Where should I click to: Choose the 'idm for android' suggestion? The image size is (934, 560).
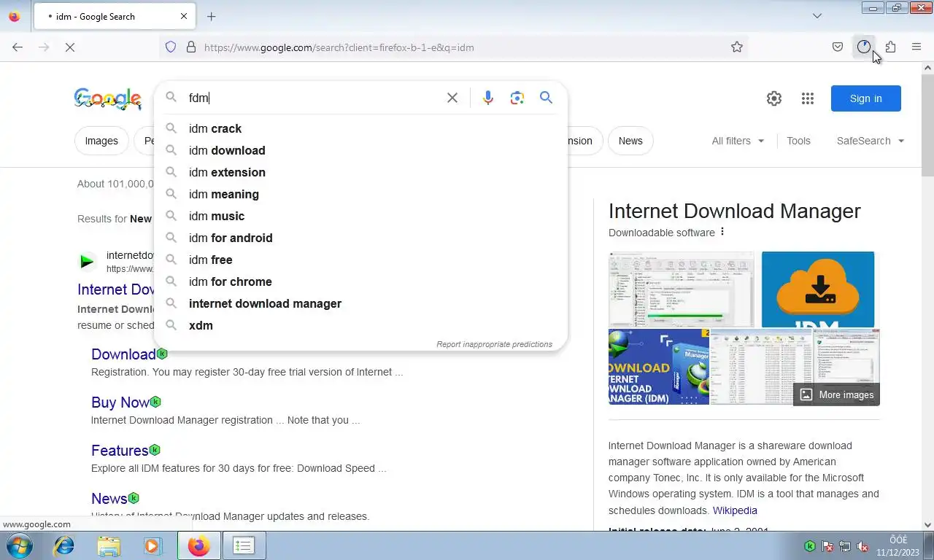point(360,238)
